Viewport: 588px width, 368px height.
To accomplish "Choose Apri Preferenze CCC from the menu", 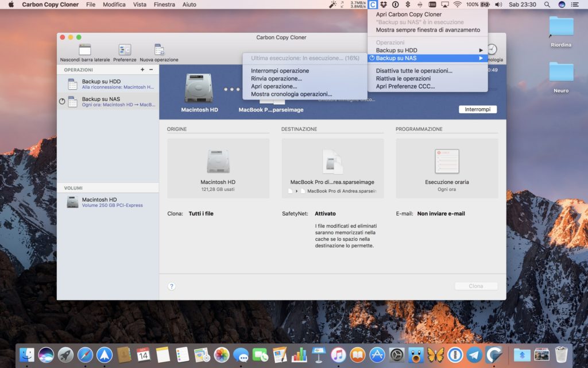I will pos(428,86).
